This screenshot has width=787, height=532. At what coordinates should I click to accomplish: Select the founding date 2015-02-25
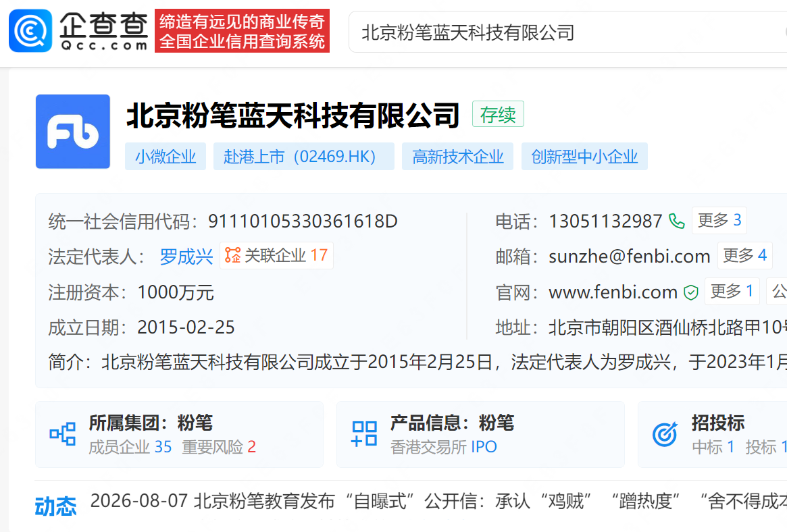(186, 327)
